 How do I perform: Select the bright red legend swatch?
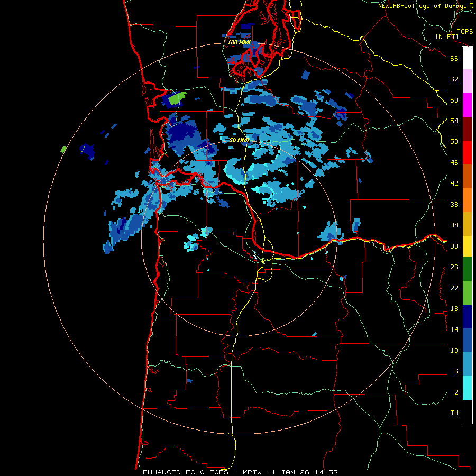pyautogui.click(x=467, y=152)
